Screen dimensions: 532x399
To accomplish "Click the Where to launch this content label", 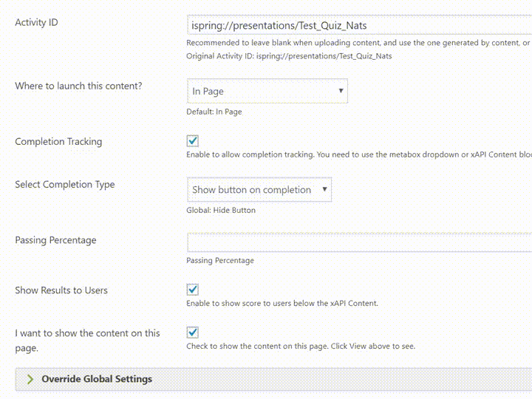I will click(78, 86).
